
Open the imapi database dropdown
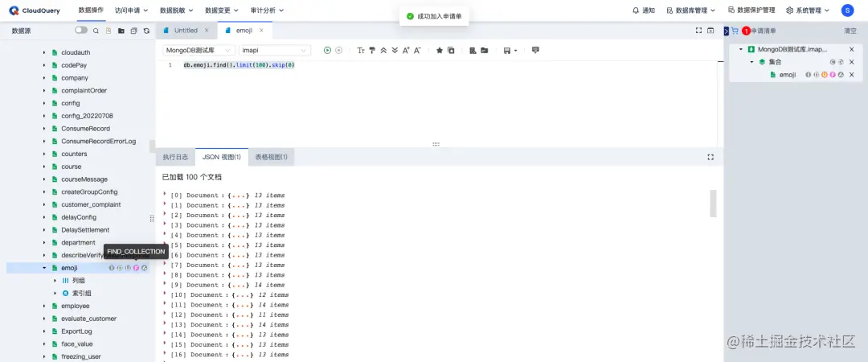[x=274, y=51]
